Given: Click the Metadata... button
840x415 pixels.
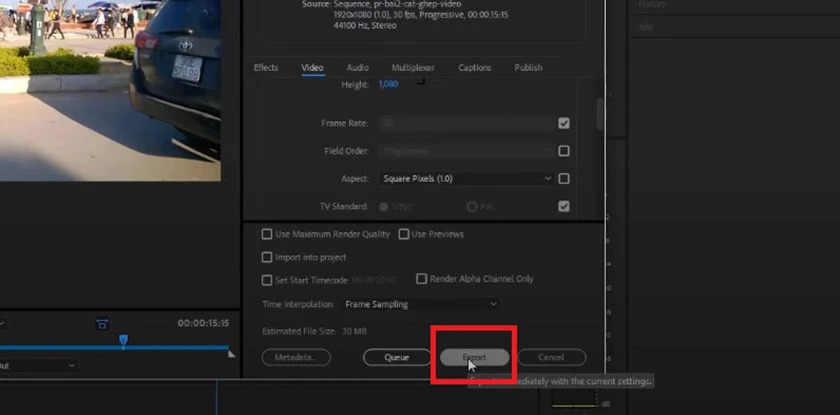Looking at the screenshot, I should click(296, 357).
